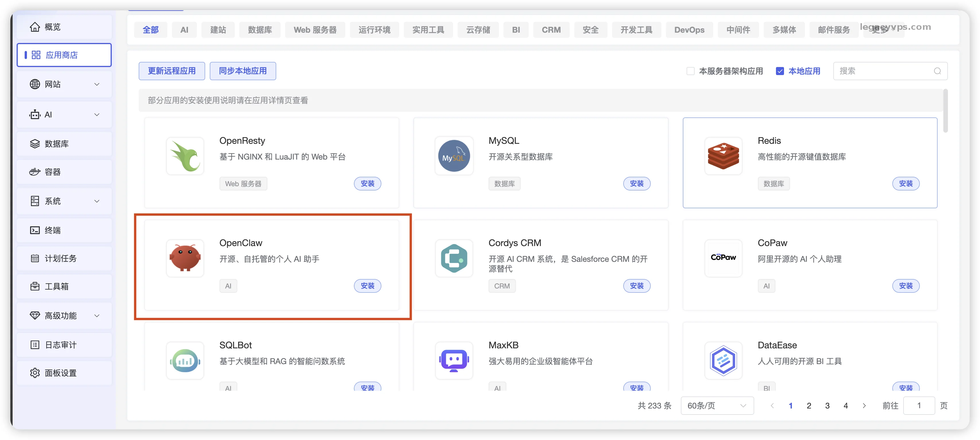Install OpenClaw with its 安装 button
Image resolution: width=980 pixels, height=440 pixels.
[x=367, y=286]
